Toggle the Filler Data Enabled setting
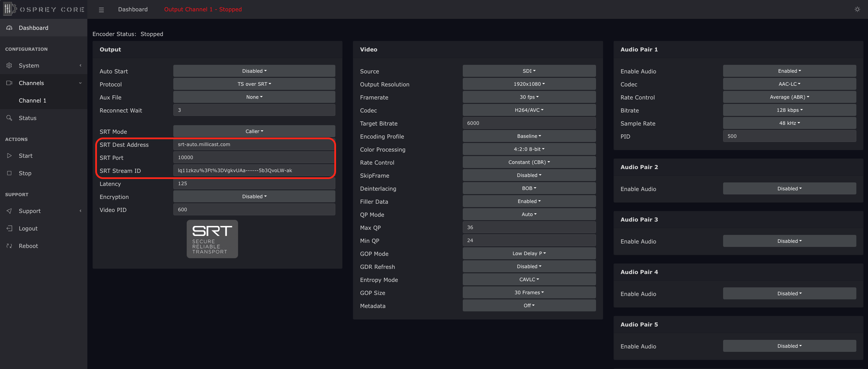This screenshot has width=868, height=369. coord(529,201)
